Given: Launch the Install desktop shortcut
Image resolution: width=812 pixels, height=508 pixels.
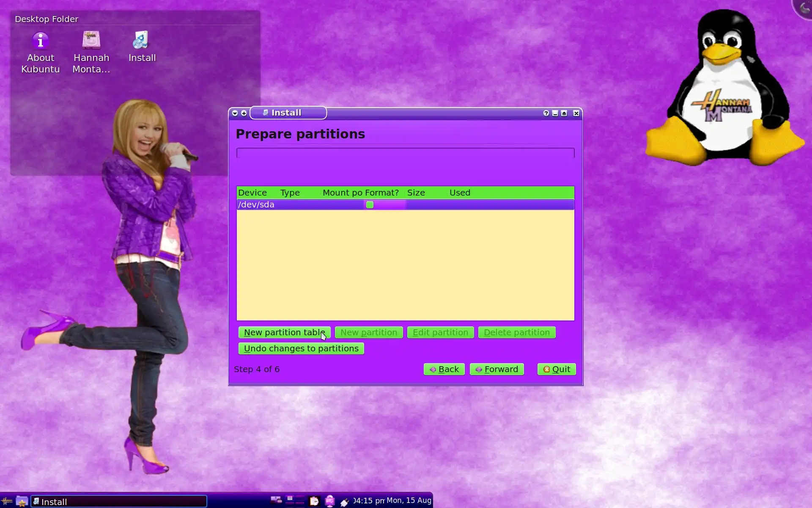Looking at the screenshot, I should (142, 47).
